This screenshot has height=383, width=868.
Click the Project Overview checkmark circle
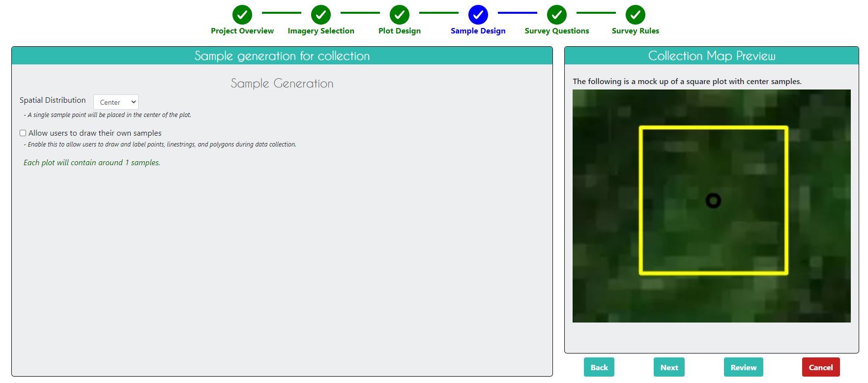(242, 15)
